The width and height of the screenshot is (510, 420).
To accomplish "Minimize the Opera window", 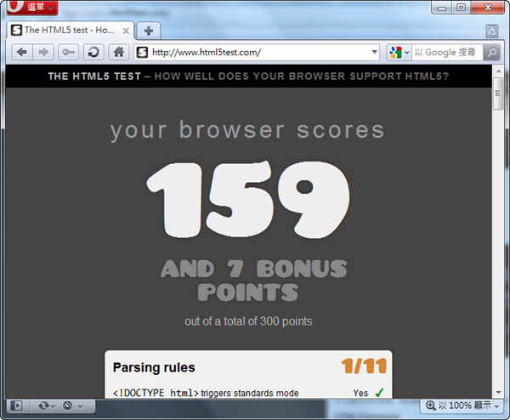I will (x=441, y=8).
